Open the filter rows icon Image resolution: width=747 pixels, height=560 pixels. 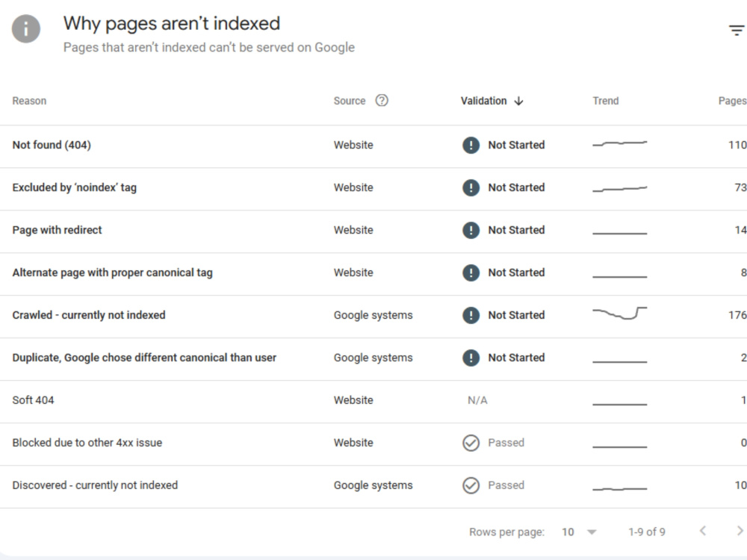coord(736,31)
